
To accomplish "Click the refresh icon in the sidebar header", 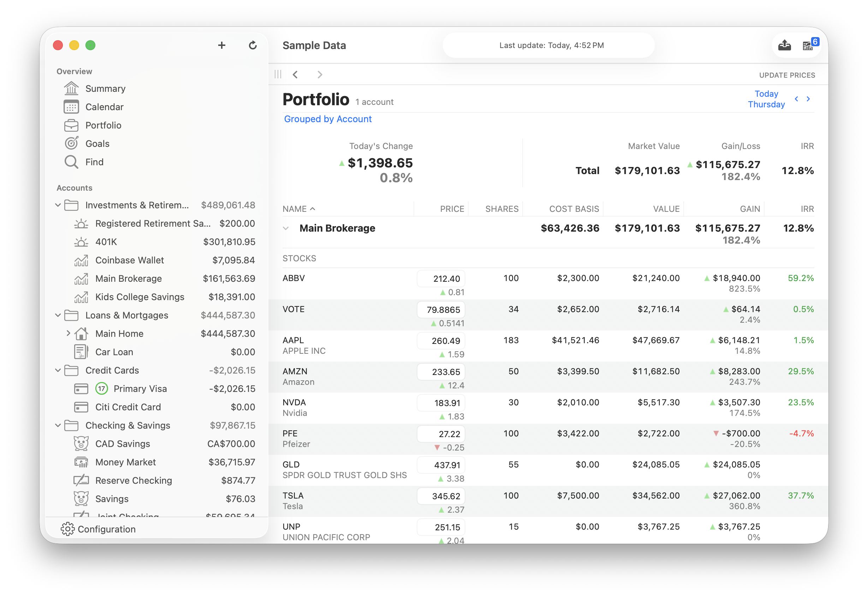I will pos(253,45).
